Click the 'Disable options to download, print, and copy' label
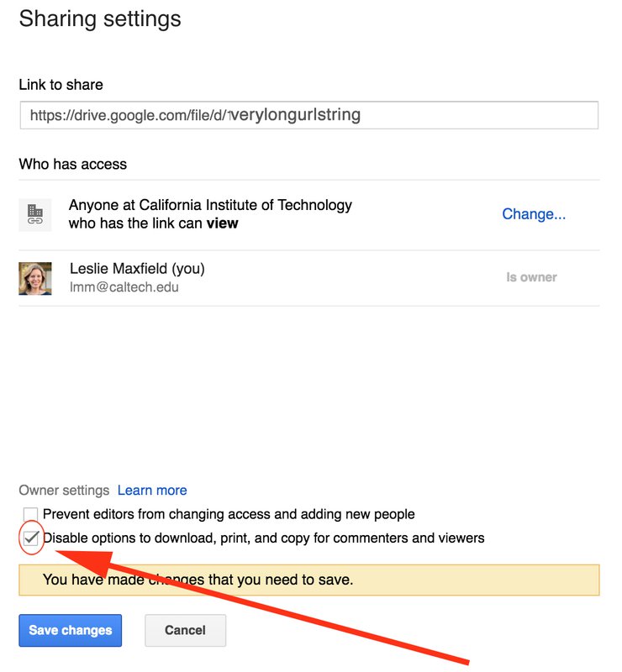 (x=264, y=538)
